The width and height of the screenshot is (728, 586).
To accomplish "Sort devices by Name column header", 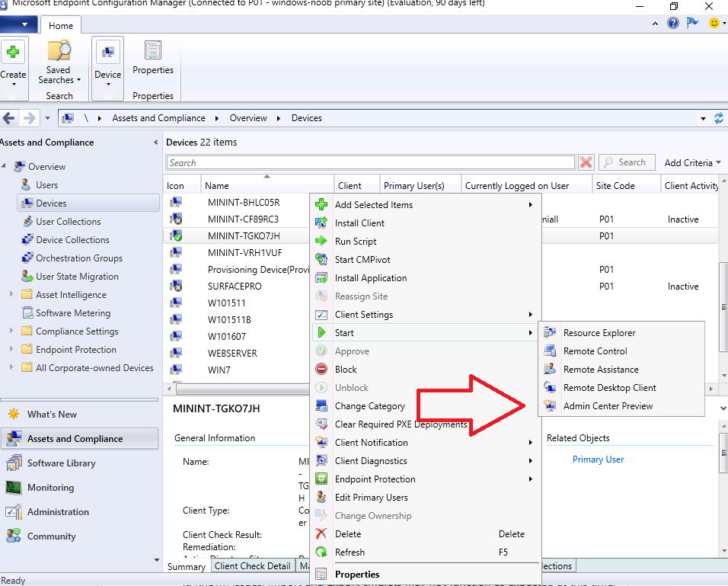I will [267, 185].
